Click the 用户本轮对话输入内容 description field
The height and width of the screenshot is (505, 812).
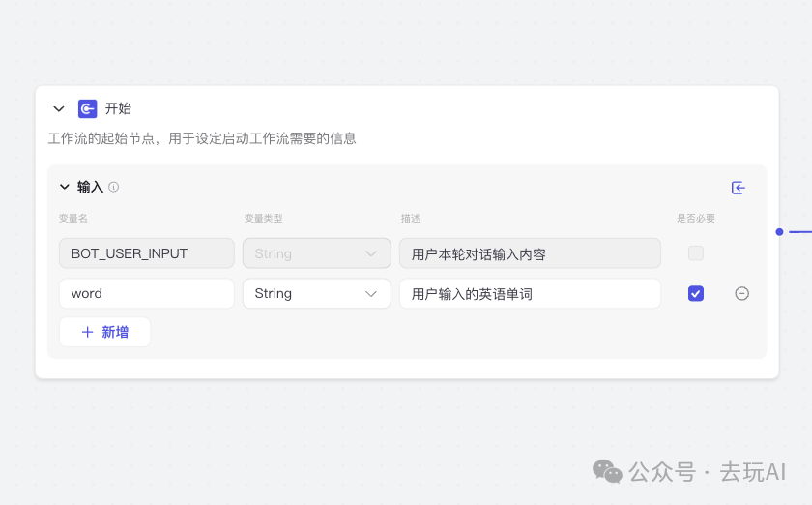(530, 253)
